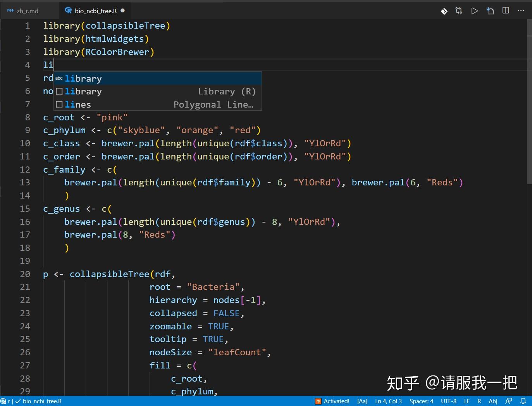Click on 'library(RColorBrewer)' on line 3
This screenshot has height=406, width=532.
pyautogui.click(x=99, y=52)
